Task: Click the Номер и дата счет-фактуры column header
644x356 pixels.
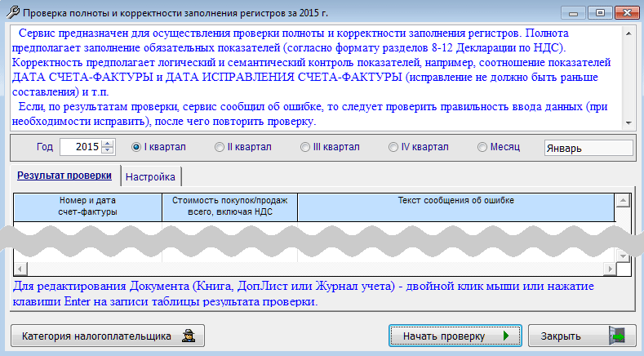Action: (x=87, y=207)
